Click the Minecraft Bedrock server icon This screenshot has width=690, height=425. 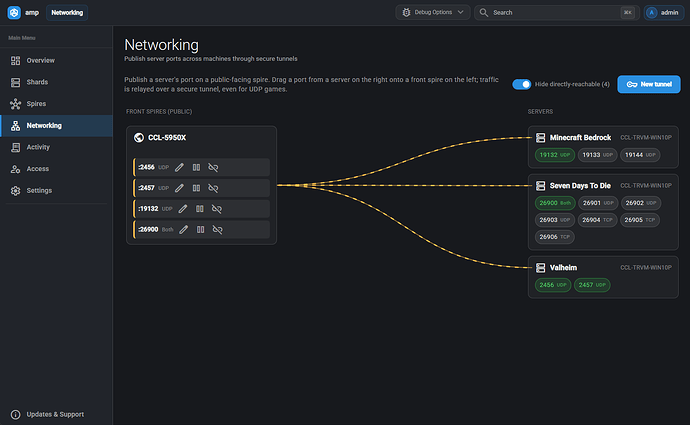pyautogui.click(x=540, y=138)
